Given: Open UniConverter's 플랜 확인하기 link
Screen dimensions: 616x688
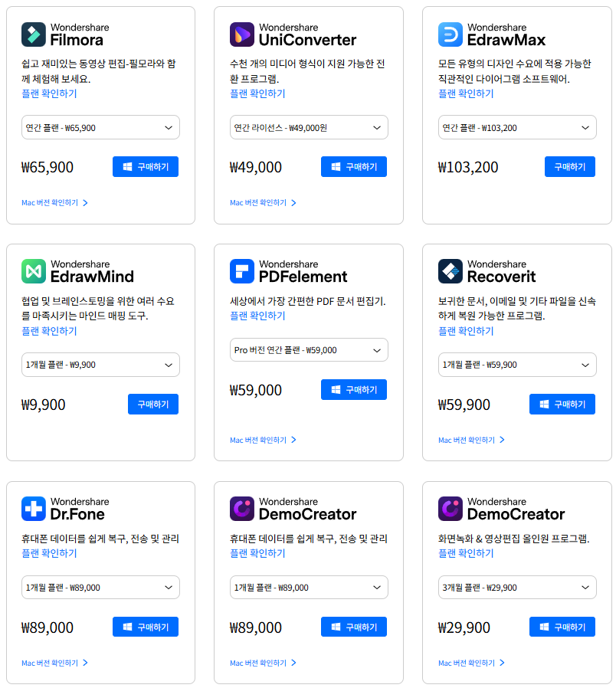Looking at the screenshot, I should pos(257,93).
